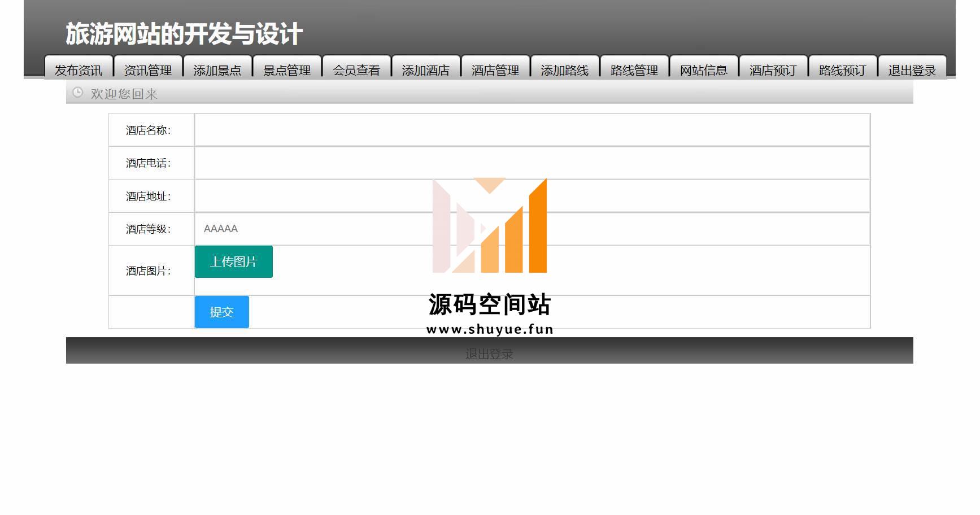Screen dimensions: 980x515
Task: Click 退出登录 link in footer
Action: (489, 354)
